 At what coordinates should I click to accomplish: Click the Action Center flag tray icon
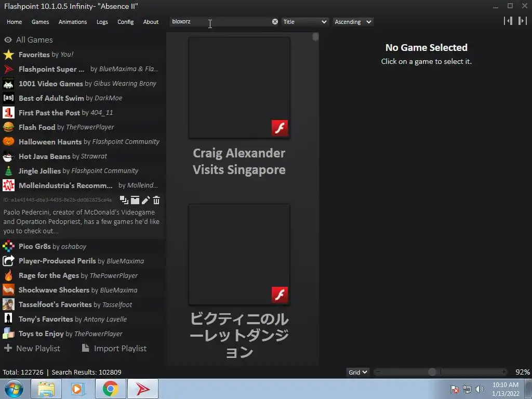[455, 389]
